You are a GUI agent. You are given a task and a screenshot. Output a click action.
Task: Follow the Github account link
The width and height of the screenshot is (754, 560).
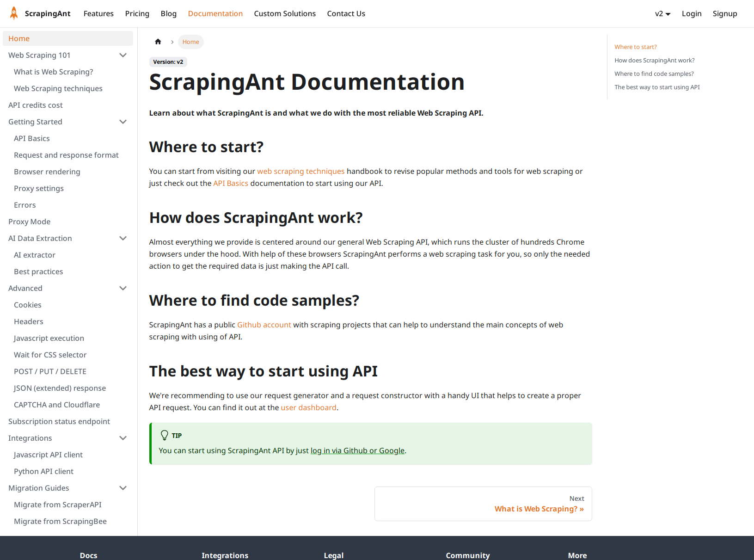pyautogui.click(x=264, y=325)
